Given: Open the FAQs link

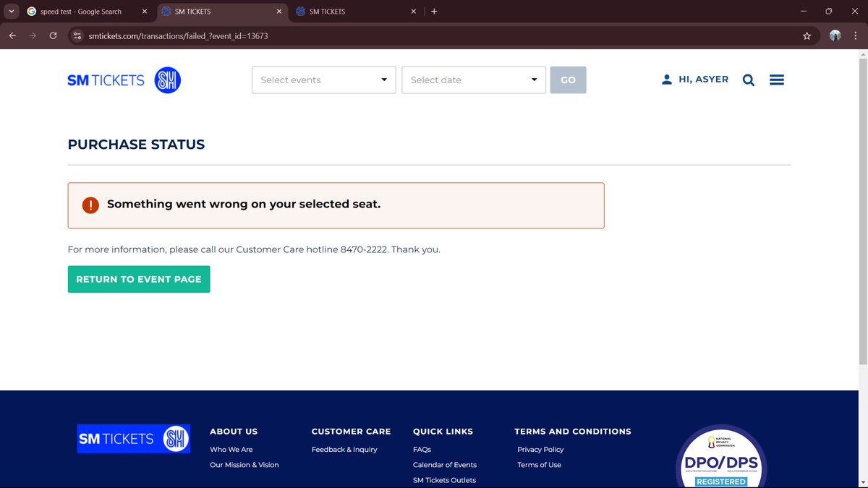Looking at the screenshot, I should click(422, 450).
